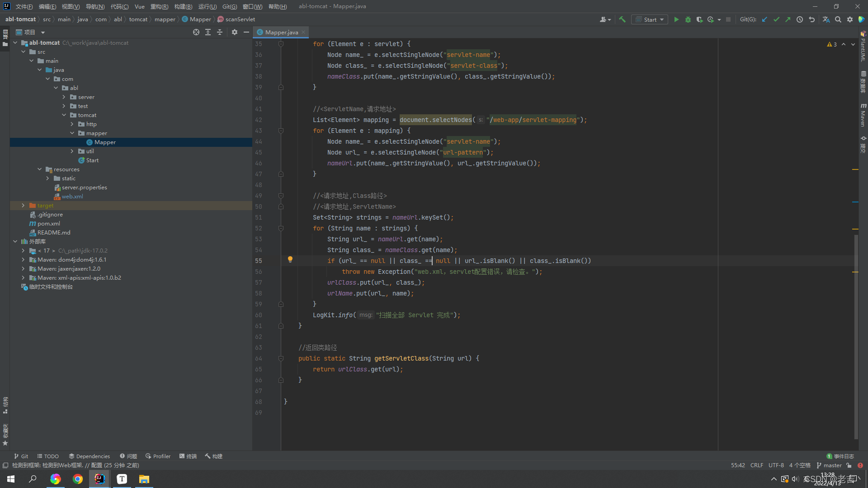Viewport: 868px width, 488px height.
Task: Click the intention lightbulb on line 55
Action: tap(290, 259)
